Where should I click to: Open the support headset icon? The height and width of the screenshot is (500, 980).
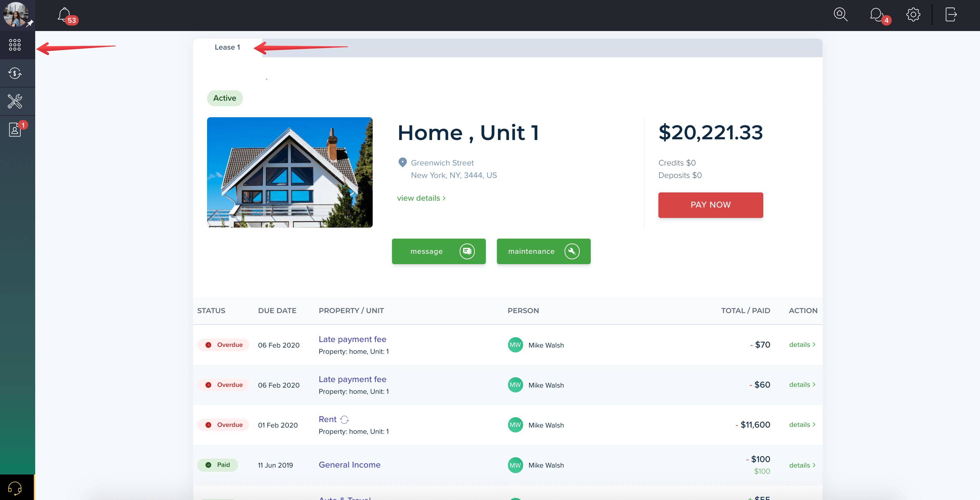15,488
